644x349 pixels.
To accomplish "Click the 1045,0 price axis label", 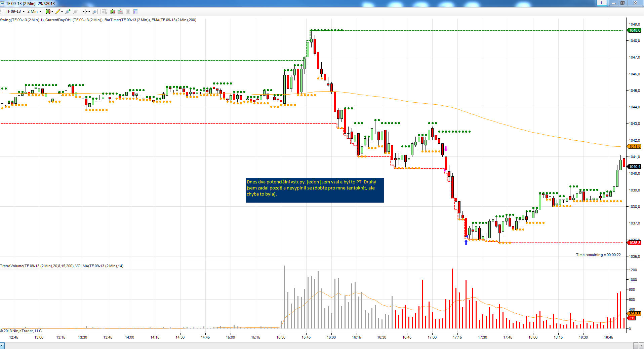I will tap(635, 91).
